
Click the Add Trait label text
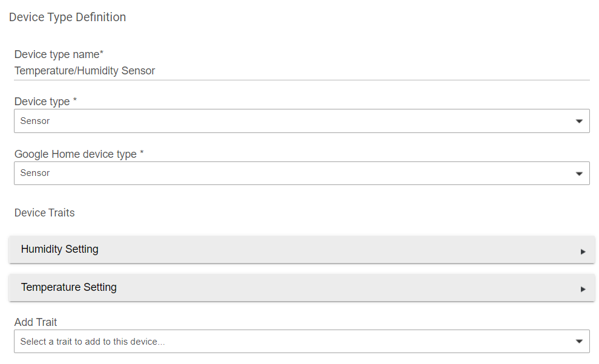pyautogui.click(x=36, y=322)
